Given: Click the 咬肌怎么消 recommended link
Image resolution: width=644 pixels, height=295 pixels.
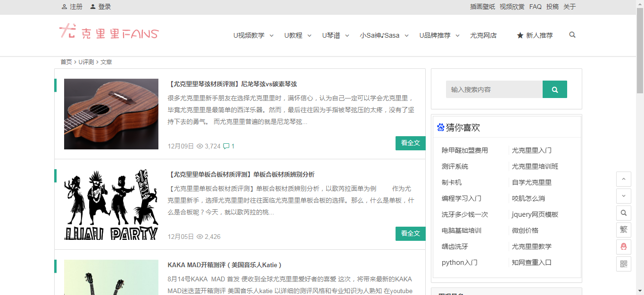Looking at the screenshot, I should 528,198.
